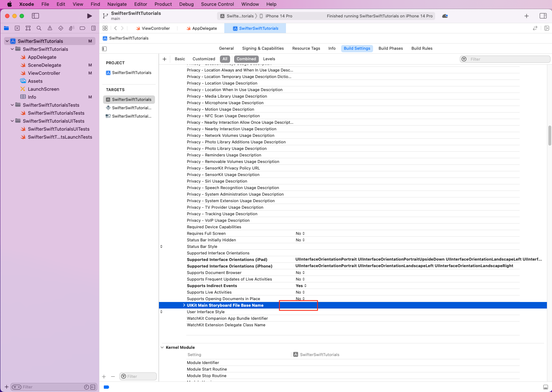Add an editor on the right icon
This screenshot has height=392, width=552.
[x=547, y=28]
